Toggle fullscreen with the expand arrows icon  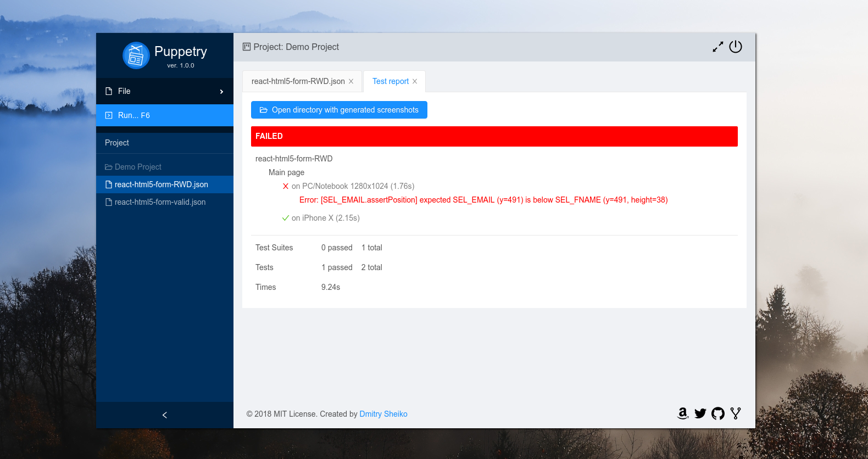718,47
